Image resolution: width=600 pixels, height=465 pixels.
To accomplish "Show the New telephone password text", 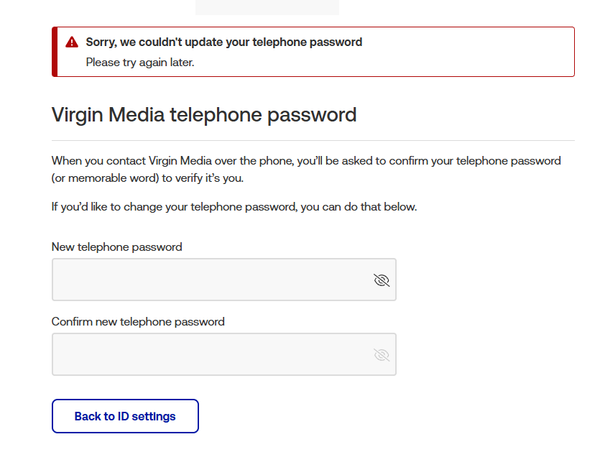I will [x=380, y=280].
